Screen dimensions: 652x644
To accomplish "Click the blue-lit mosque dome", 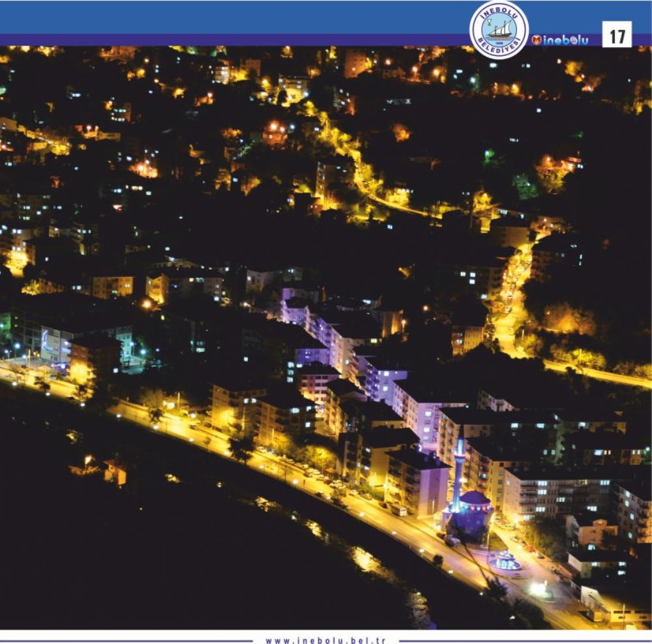I will 475,499.
